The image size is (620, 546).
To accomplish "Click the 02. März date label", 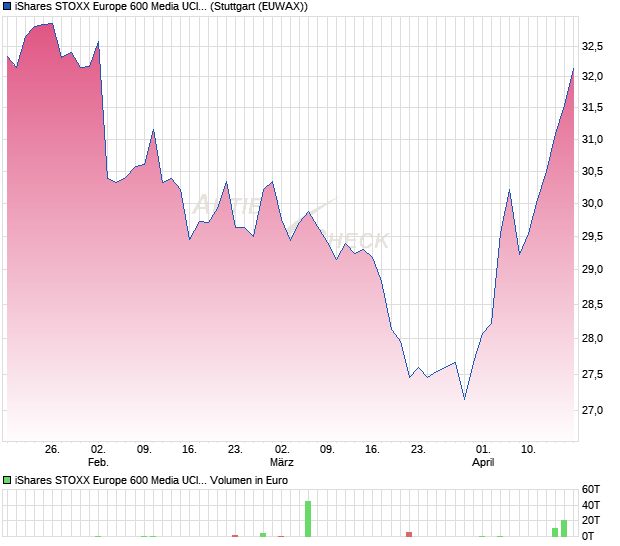I will pos(282,455).
